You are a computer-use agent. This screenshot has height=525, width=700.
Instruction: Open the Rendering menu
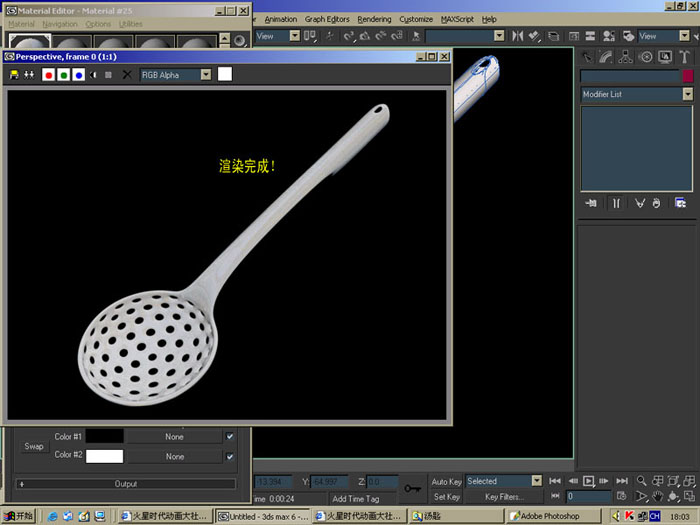click(374, 19)
